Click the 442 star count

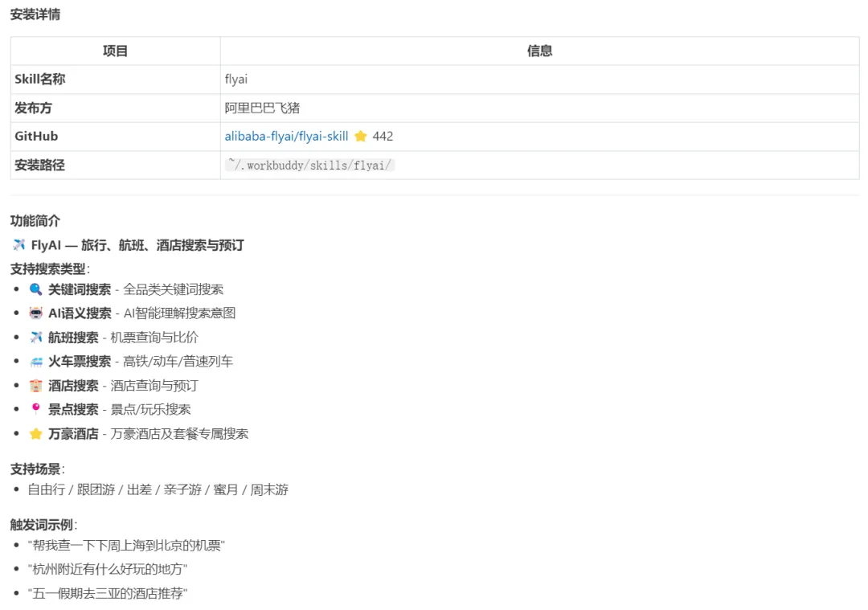383,136
